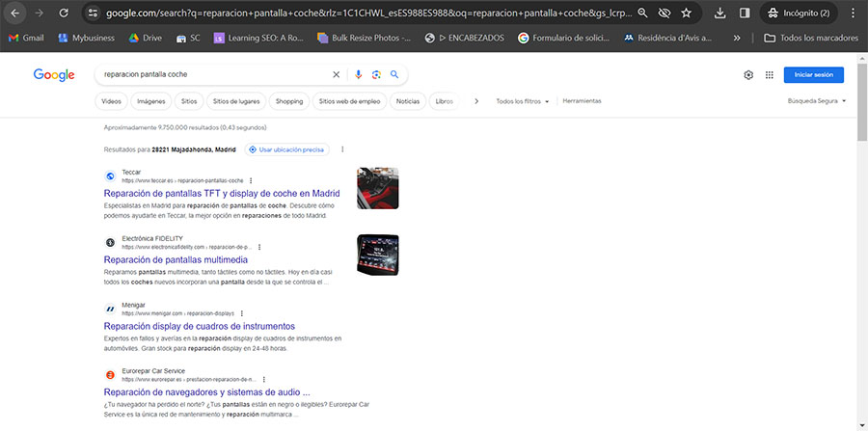Click the Teccar site favicon
This screenshot has width=868, height=431.
click(x=110, y=175)
